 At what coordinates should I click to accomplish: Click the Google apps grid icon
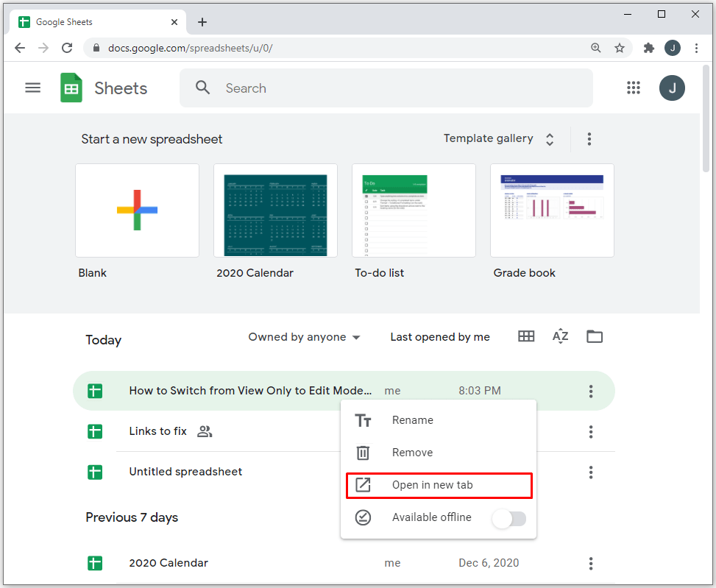[x=634, y=88]
